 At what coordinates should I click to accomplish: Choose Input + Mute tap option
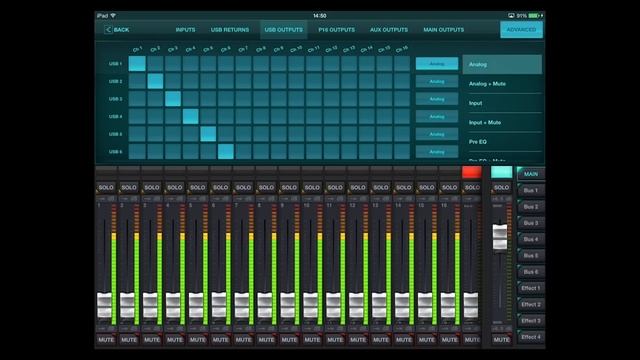(x=502, y=122)
